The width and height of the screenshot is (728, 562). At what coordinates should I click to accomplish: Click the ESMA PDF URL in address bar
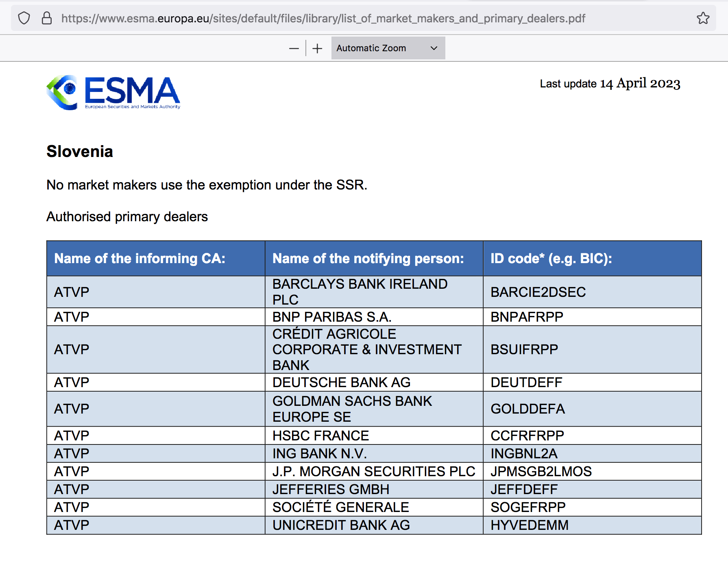(323, 18)
